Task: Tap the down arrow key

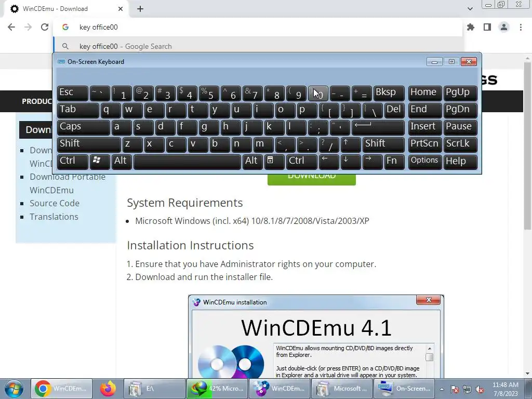Action: click(x=351, y=161)
